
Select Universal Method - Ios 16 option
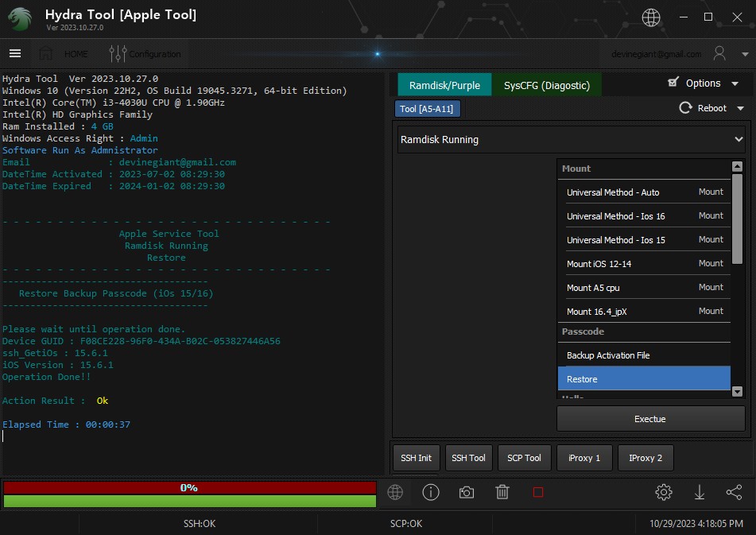click(x=644, y=216)
